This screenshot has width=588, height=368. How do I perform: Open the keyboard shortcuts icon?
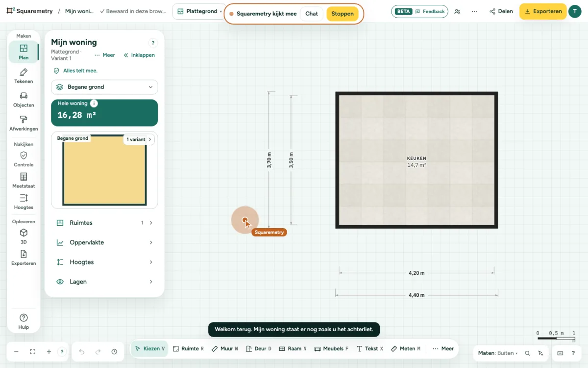pyautogui.click(x=560, y=353)
